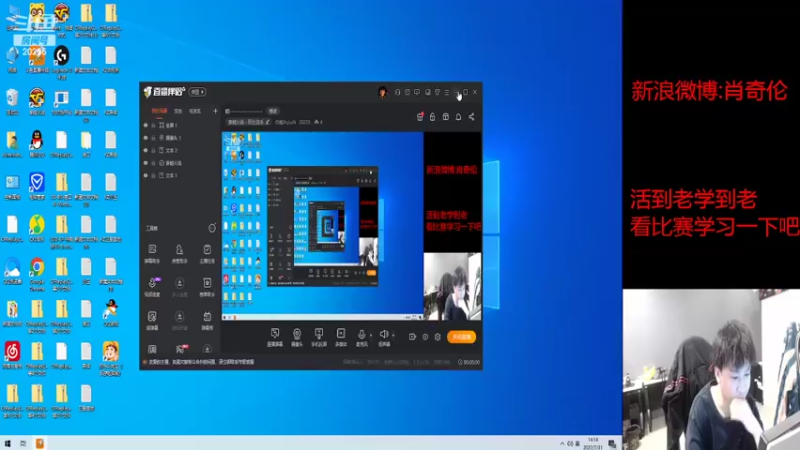Viewport: 800px width, 450px height.
Task: Click the share icon above the preview
Action: tap(471, 117)
